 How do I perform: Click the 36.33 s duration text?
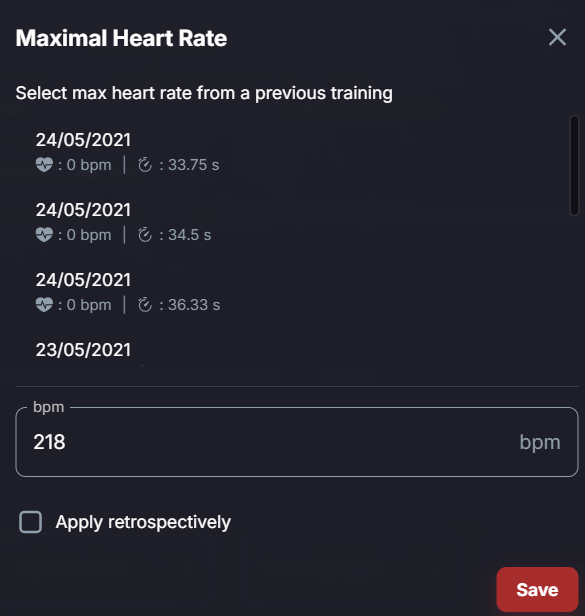coord(194,305)
